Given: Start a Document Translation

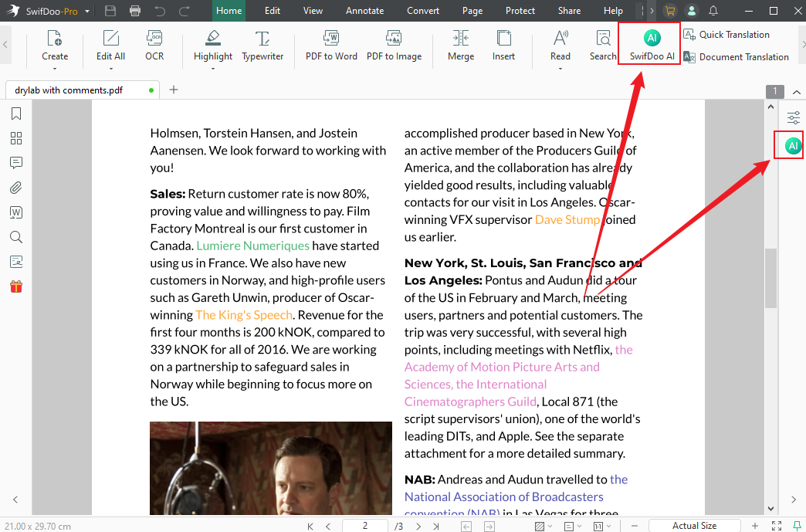Looking at the screenshot, I should point(743,56).
